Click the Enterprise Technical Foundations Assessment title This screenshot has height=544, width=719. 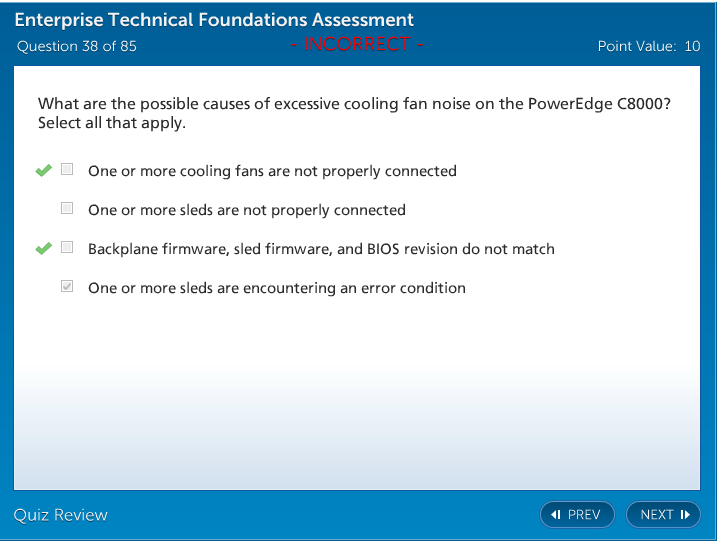pyautogui.click(x=214, y=20)
